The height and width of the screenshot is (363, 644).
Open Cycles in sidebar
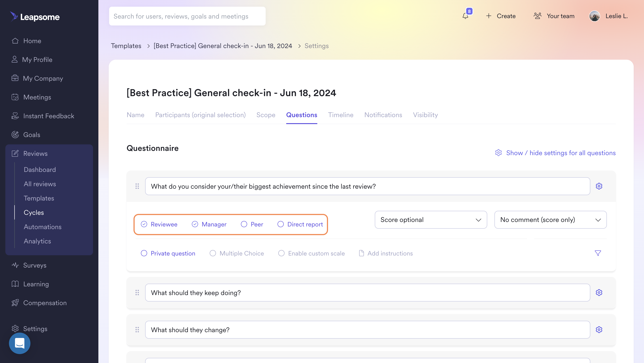point(34,212)
